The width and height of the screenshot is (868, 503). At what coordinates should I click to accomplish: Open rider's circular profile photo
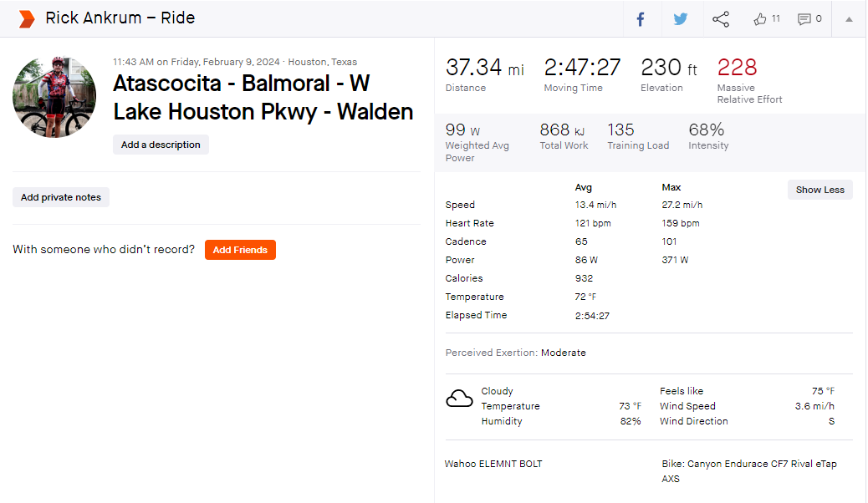point(54,96)
